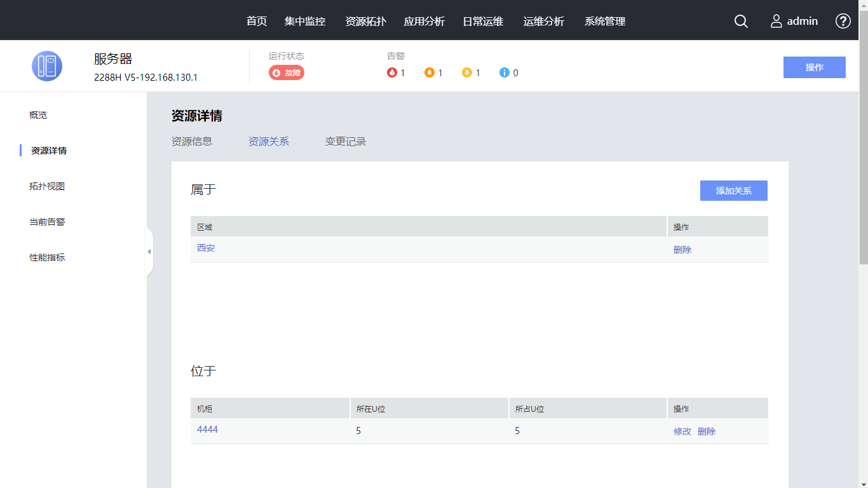
Task: Switch to the 变更记录 tab
Action: (x=346, y=141)
